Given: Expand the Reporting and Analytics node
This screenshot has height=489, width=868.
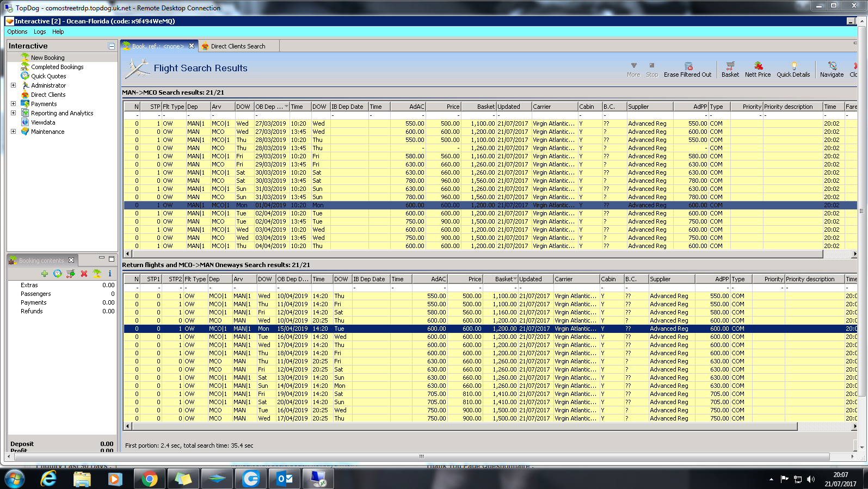Looking at the screenshot, I should point(13,113).
